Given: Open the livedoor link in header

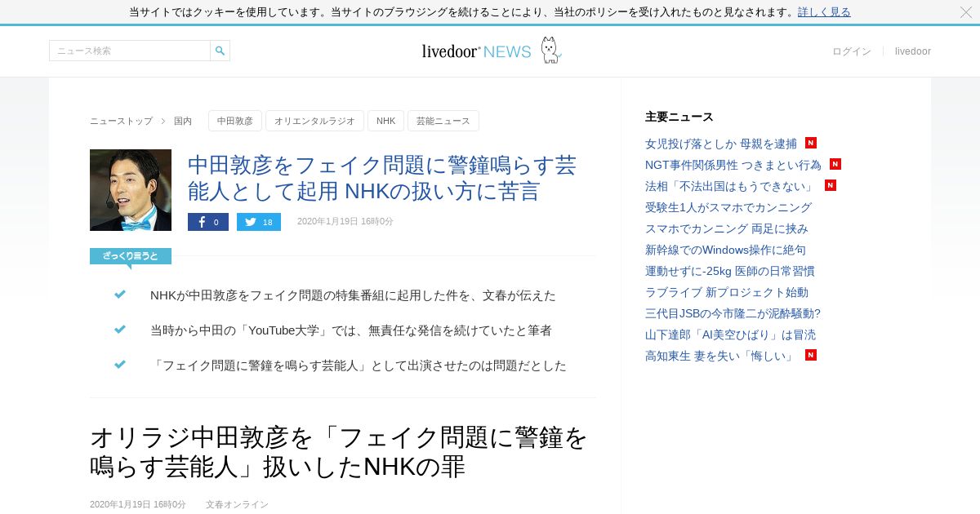Looking at the screenshot, I should [x=913, y=51].
